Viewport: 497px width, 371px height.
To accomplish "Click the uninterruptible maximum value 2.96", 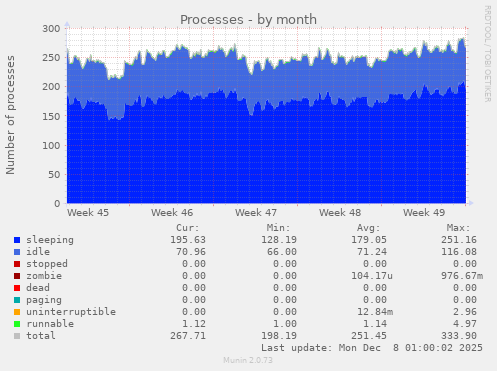I will [x=465, y=312].
